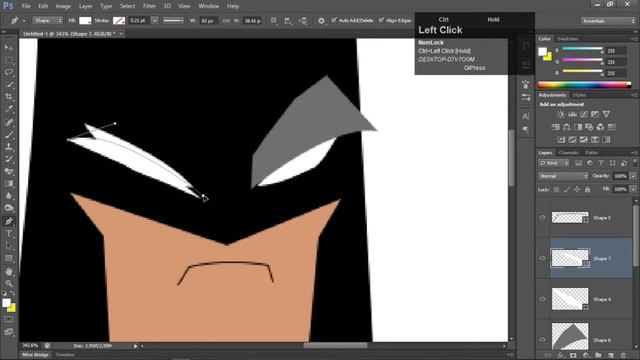Viewport: 640px width, 360px height.
Task: Add Curves adjustment
Action: pyautogui.click(x=584, y=114)
